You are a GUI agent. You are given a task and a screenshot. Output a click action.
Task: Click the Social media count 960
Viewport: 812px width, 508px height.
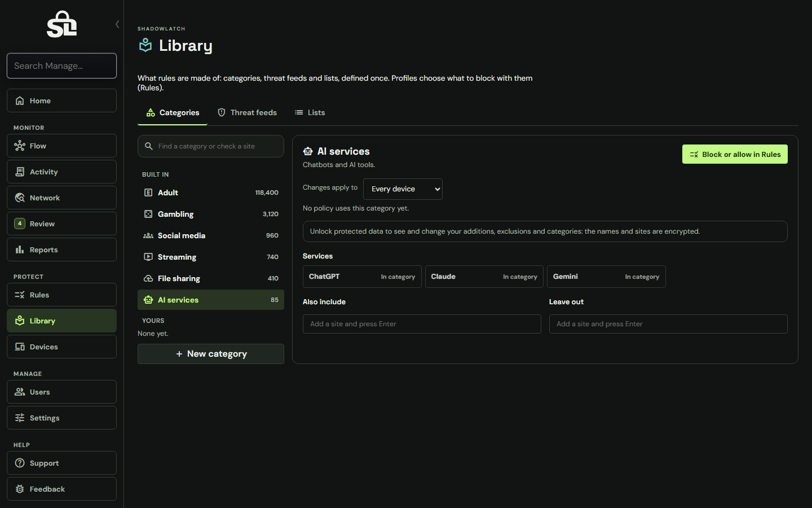click(272, 235)
